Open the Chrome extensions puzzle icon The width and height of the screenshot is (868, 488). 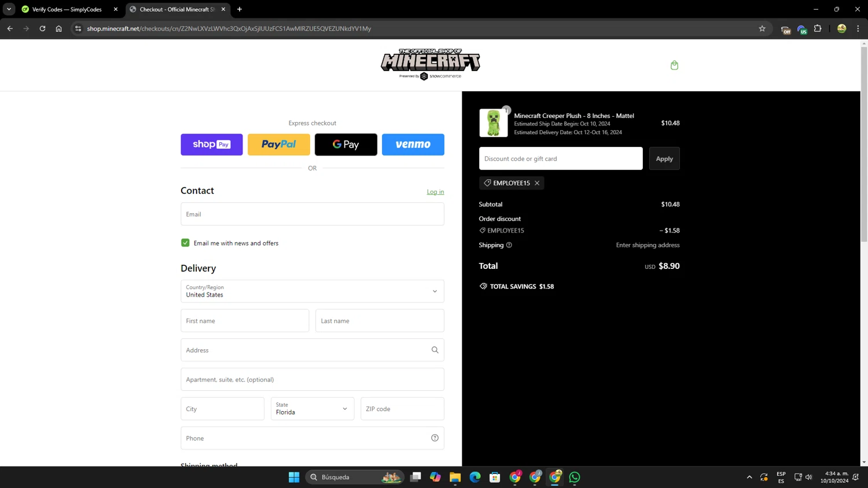(x=818, y=28)
